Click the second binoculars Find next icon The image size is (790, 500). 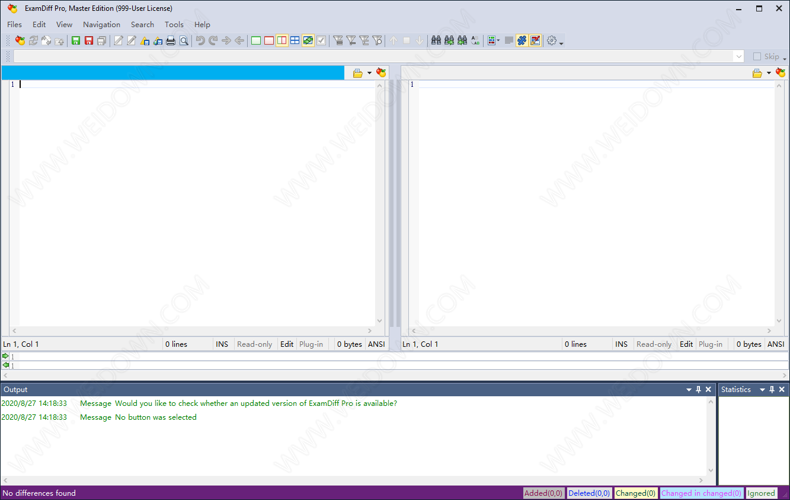(x=449, y=41)
